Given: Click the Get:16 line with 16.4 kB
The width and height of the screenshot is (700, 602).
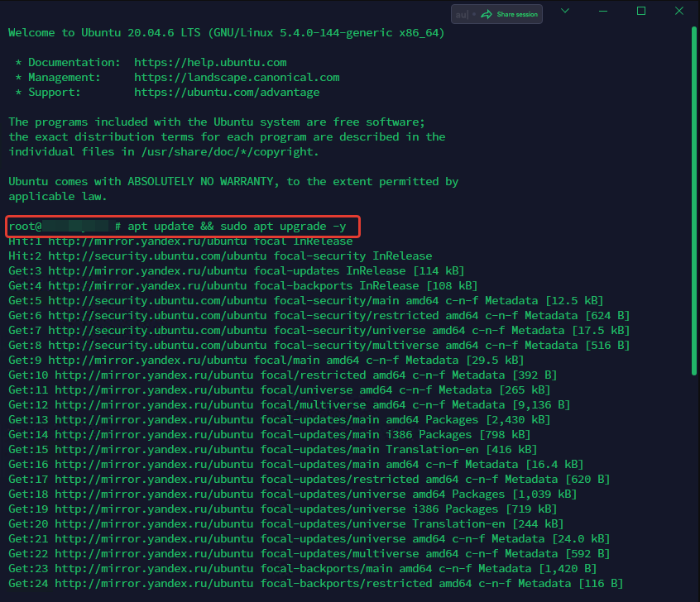Looking at the screenshot, I should 296,464.
